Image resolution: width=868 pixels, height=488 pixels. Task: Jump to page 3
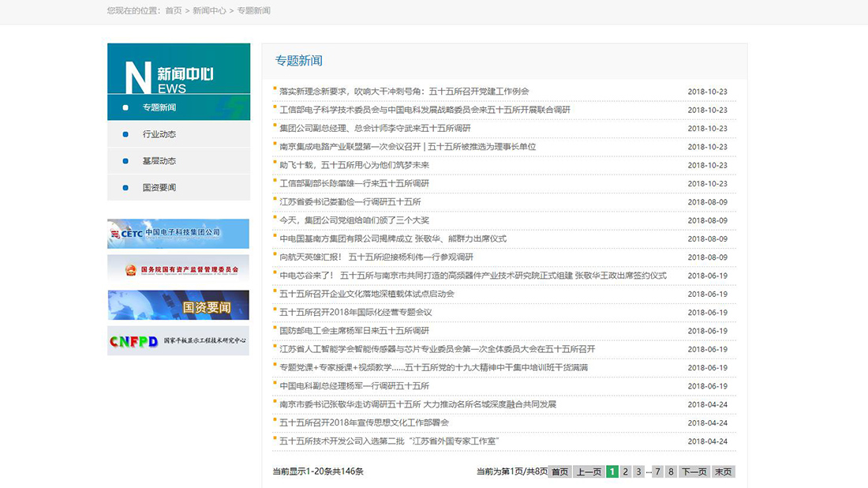(x=639, y=471)
